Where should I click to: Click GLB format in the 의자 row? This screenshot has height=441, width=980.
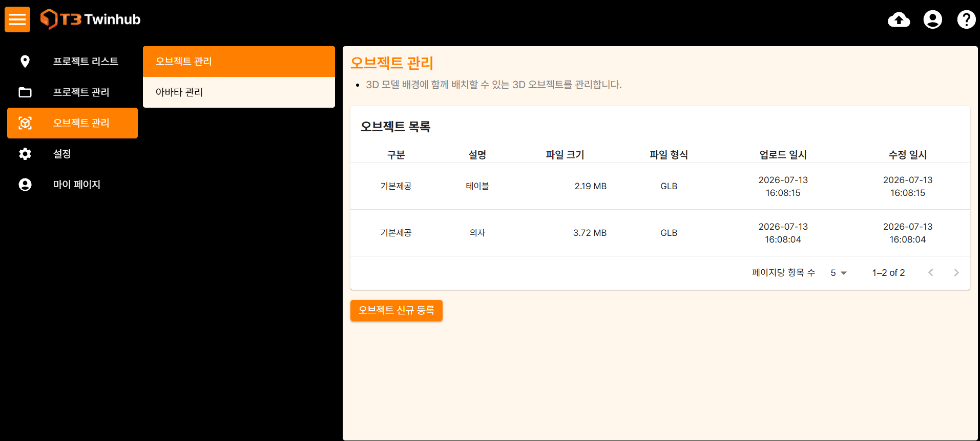coord(669,233)
